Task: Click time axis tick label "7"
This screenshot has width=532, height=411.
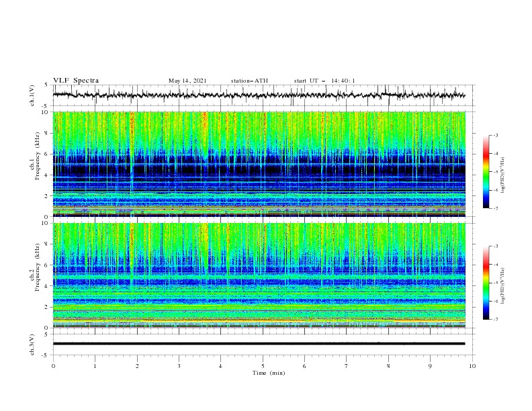Action: click(347, 366)
